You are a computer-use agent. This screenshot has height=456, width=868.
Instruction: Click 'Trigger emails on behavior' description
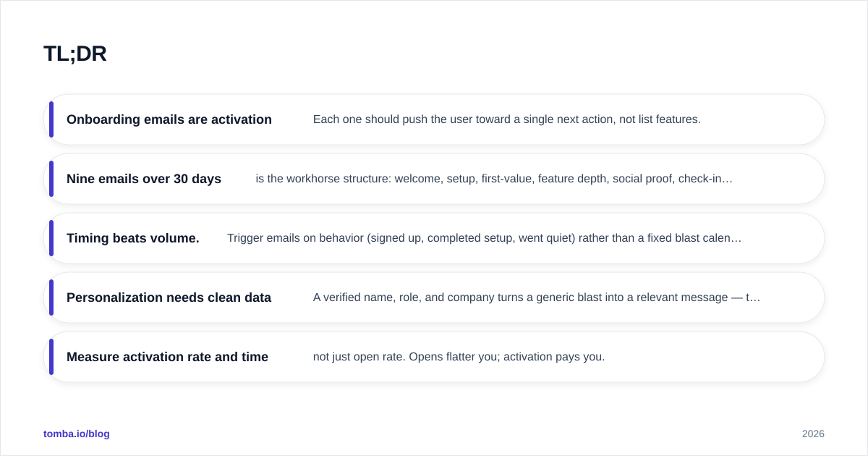[485, 238]
